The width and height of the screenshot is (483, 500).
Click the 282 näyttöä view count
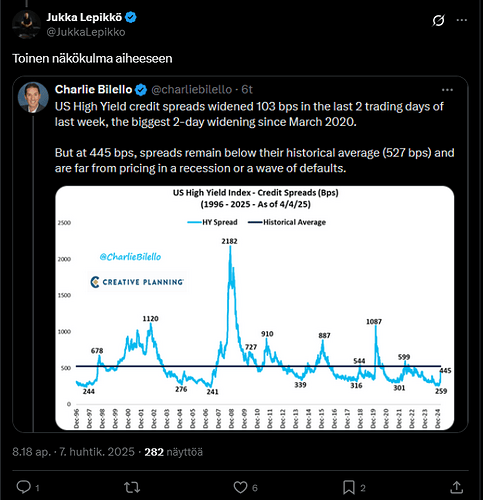point(173,452)
